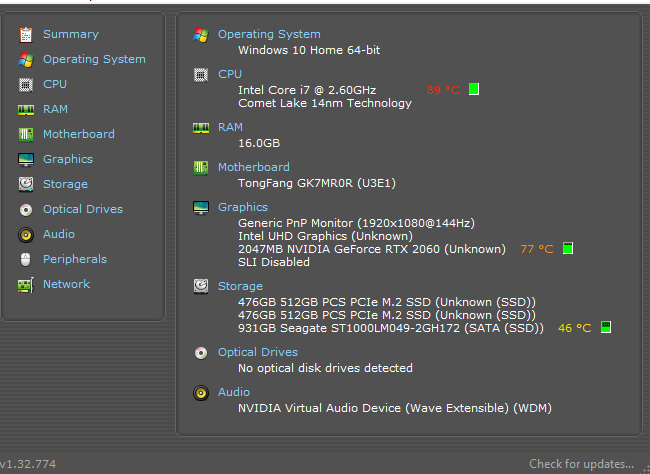650x474 pixels.
Task: Click NVIDIA GeForce RTX 2060 line
Action: click(372, 249)
